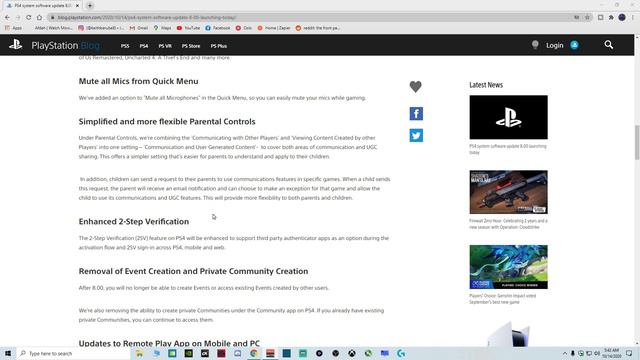This screenshot has width=640, height=360.
Task: Select the PS5 menu item
Action: pos(125,46)
